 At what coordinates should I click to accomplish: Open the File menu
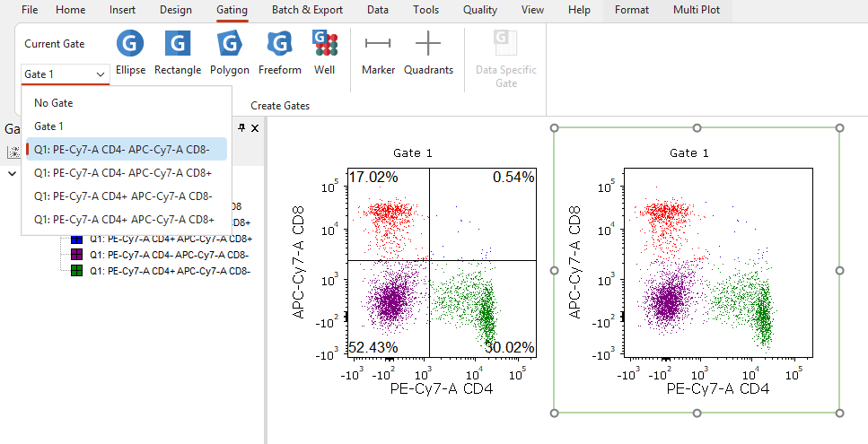(30, 10)
